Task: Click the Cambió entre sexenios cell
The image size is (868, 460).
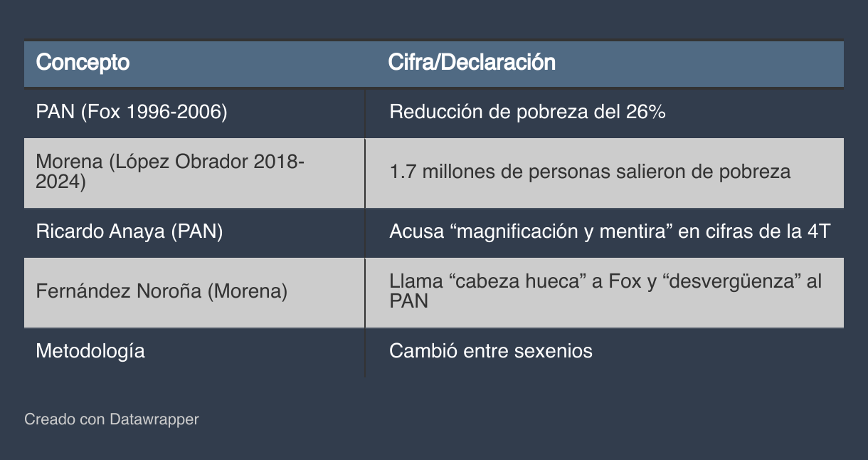Action: [604, 352]
